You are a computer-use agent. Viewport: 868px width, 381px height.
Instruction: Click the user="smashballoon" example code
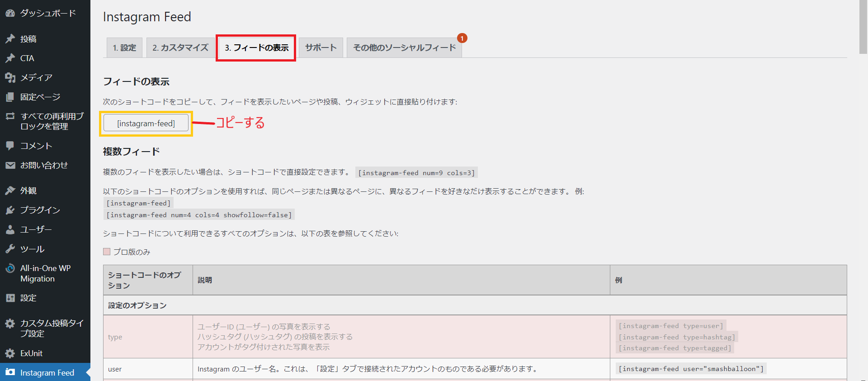[691, 369]
